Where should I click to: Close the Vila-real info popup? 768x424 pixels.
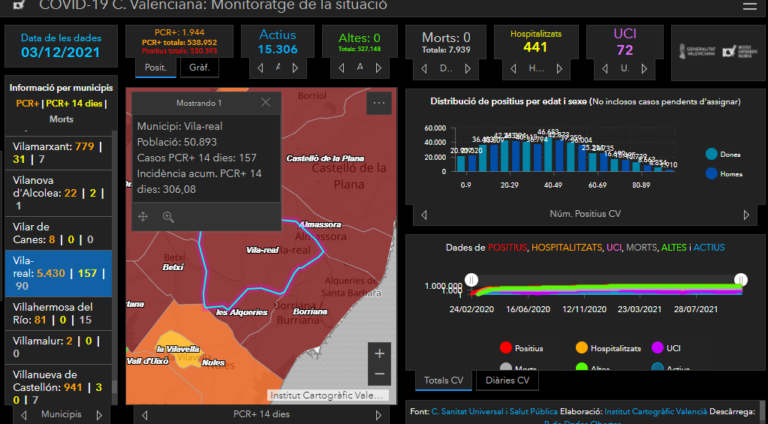point(265,103)
